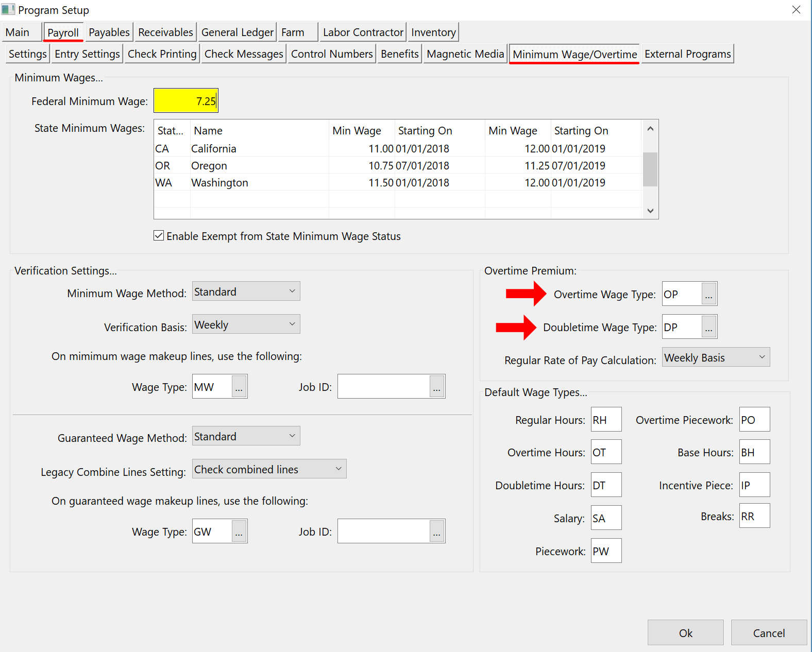Switch to the General Ledger tab
Screen dimensions: 812x652
(237, 32)
